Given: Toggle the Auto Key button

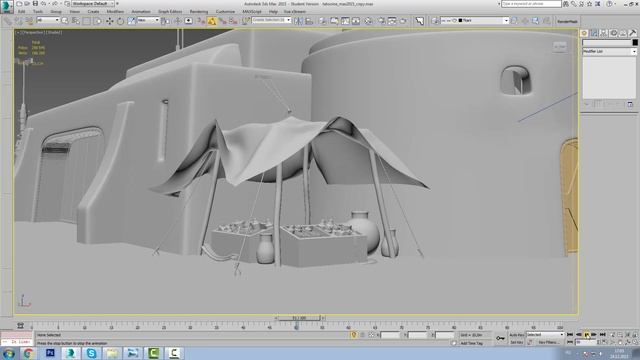Looking at the screenshot, I should 517,335.
